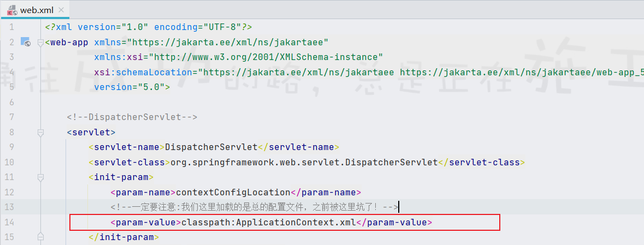The height and width of the screenshot is (245, 644).
Task: Collapse the init-param fold on line 11
Action: pos(40,177)
